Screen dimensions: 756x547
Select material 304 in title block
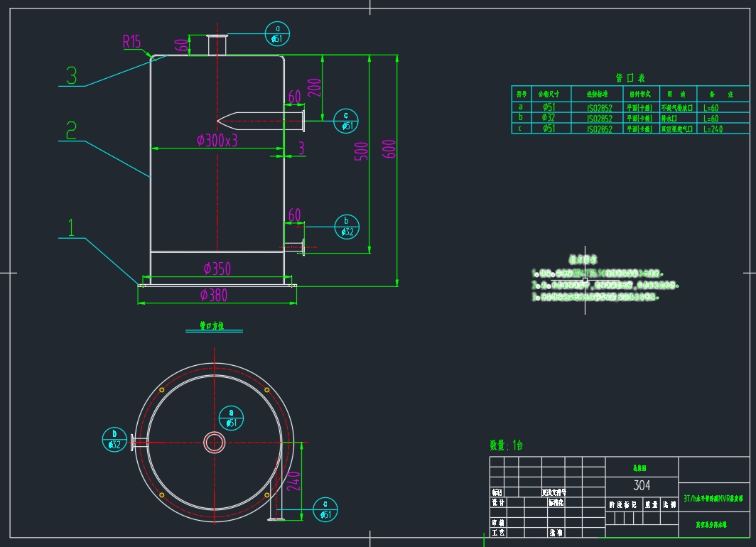pyautogui.click(x=642, y=485)
